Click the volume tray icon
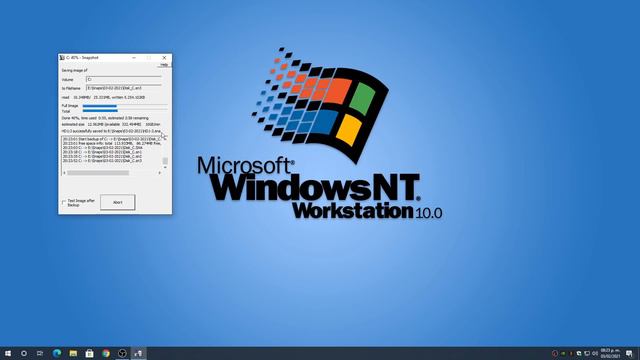This screenshot has height=360, width=640. point(595,353)
